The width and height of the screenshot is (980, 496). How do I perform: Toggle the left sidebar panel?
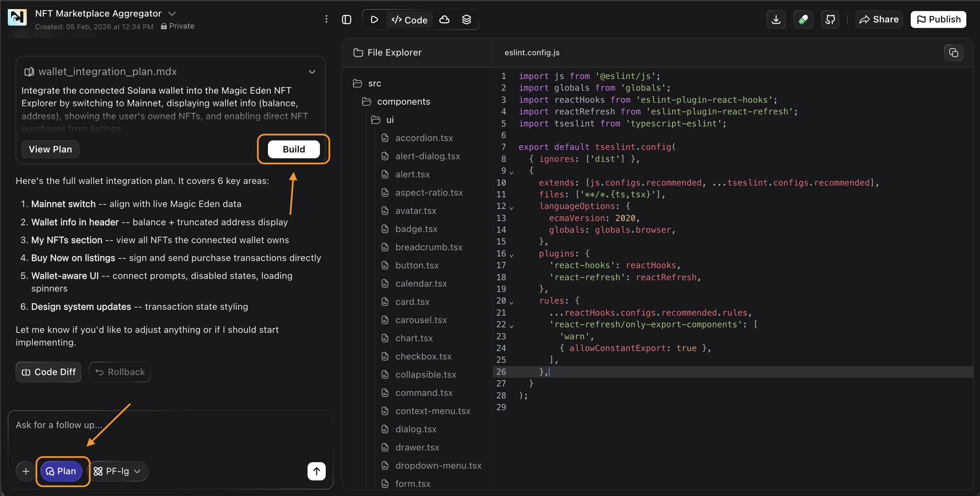[x=347, y=20]
